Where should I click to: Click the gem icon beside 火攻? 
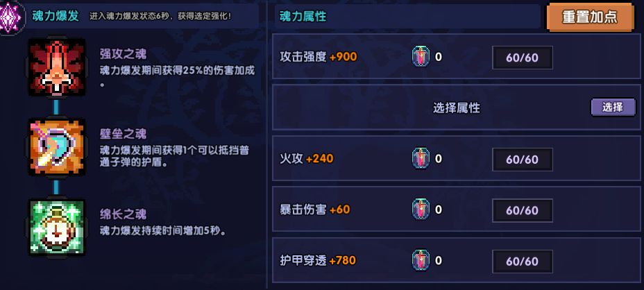pyautogui.click(x=421, y=159)
